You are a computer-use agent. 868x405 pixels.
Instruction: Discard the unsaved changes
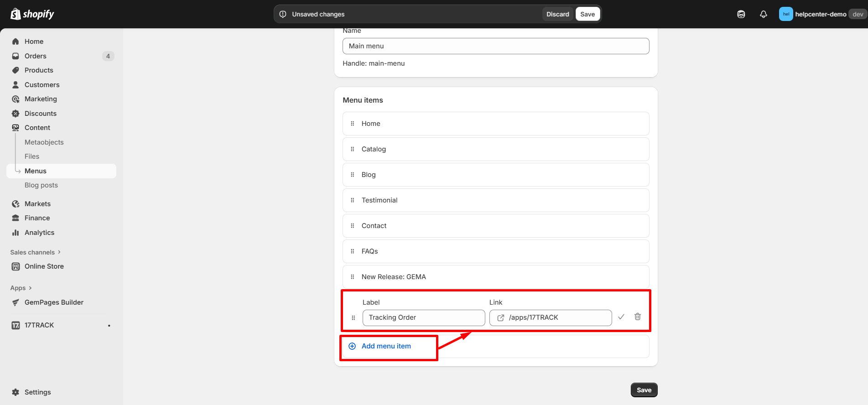[x=557, y=14]
